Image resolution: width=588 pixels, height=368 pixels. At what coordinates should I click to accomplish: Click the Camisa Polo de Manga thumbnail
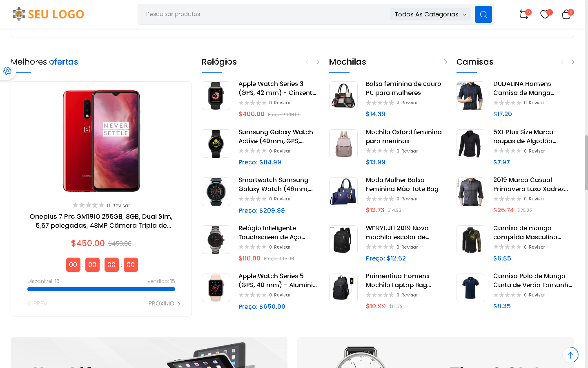[471, 288]
